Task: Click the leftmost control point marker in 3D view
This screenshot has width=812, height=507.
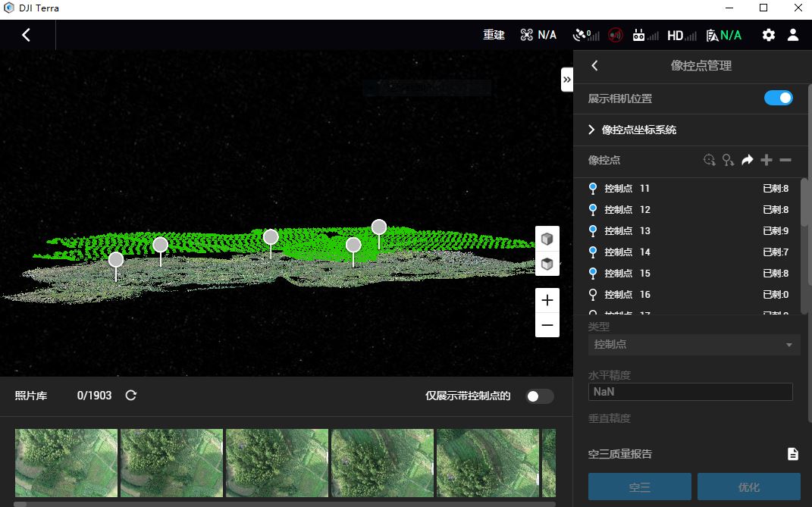Action: [x=116, y=259]
